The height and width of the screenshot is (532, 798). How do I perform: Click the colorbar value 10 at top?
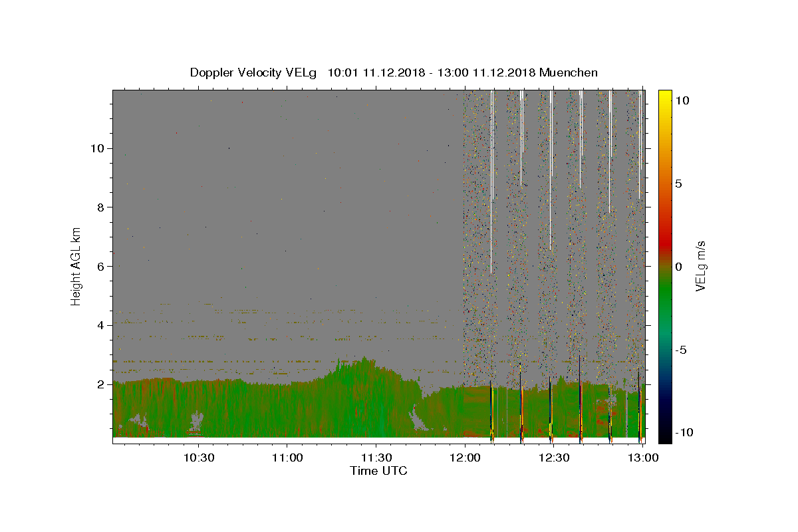(x=682, y=100)
